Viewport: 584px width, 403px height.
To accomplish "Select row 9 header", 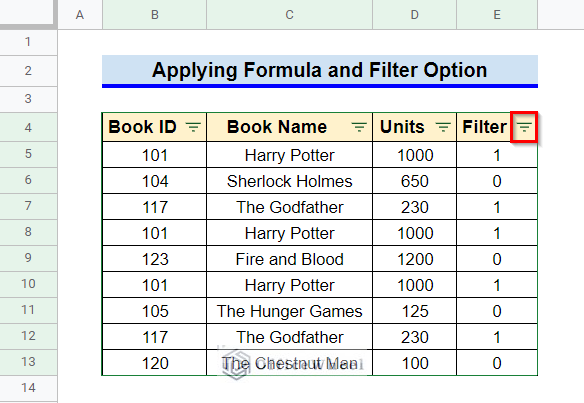I will click(x=28, y=258).
